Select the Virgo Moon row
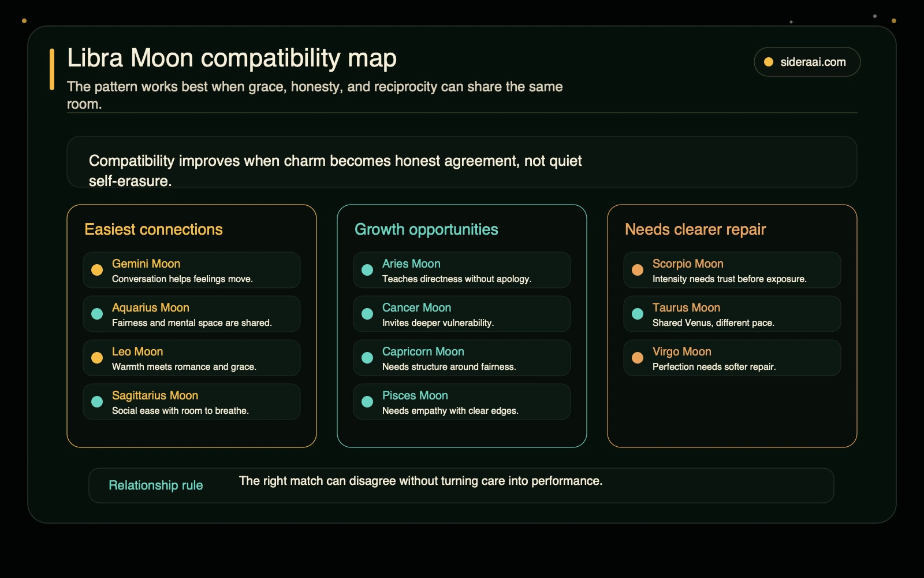This screenshot has height=578, width=924. coord(732,358)
